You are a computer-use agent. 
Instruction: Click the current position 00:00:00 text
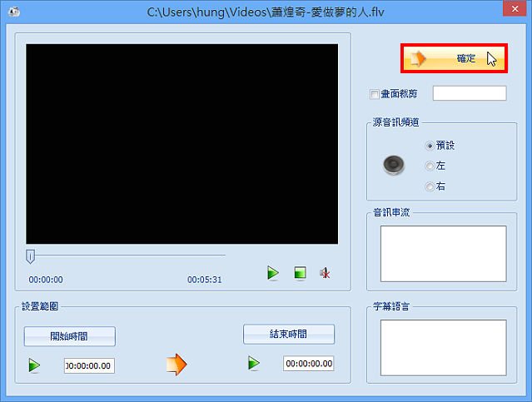(46, 280)
